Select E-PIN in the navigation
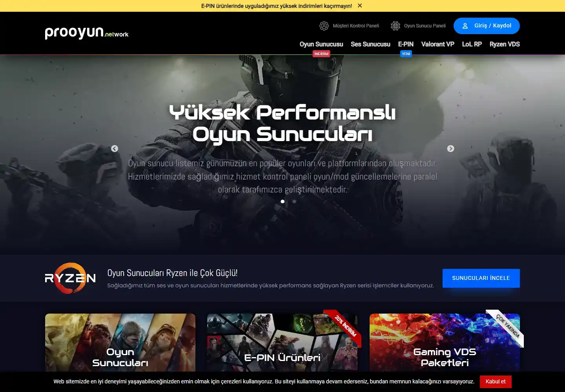The height and width of the screenshot is (392, 565). point(406,44)
